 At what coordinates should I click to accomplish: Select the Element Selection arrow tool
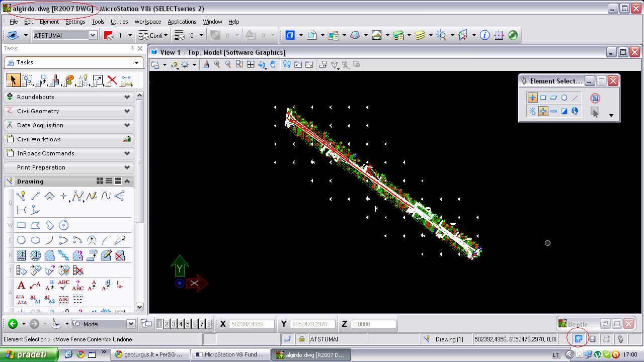(x=13, y=80)
